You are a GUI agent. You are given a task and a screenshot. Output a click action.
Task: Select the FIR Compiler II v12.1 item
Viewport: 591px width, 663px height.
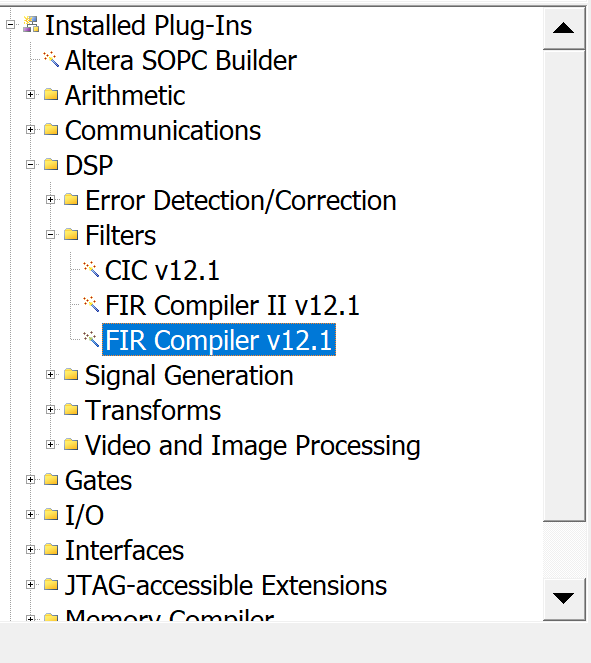(232, 305)
